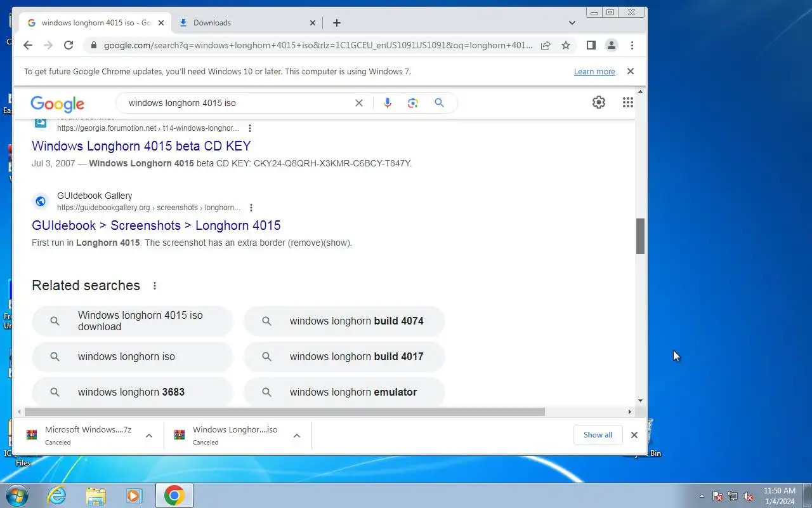
Task: Open Related searches options menu
Action: 155,286
